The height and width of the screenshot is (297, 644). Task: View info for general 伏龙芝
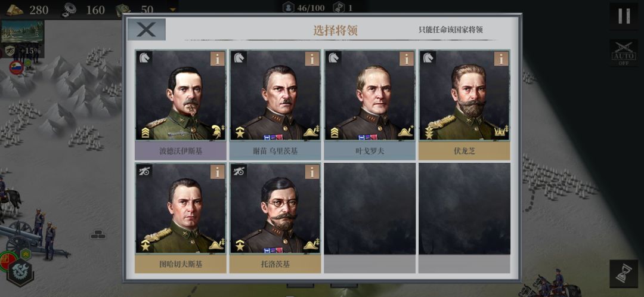coord(501,58)
